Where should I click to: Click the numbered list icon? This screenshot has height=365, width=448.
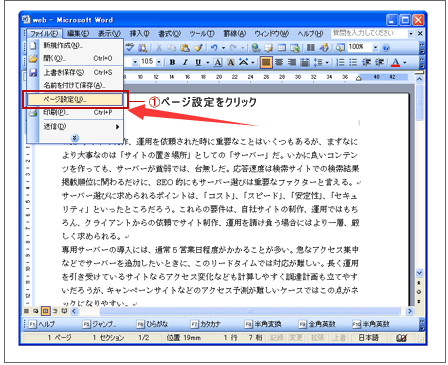coord(340,62)
